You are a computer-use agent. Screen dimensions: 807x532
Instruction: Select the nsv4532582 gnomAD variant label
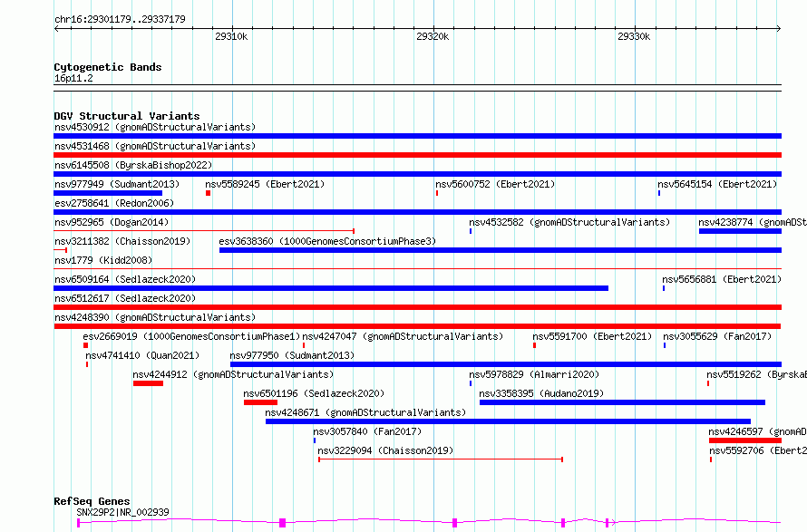(569, 222)
